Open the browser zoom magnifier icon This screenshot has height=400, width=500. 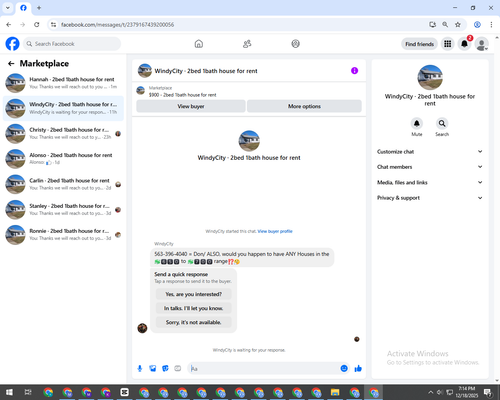pyautogui.click(x=445, y=25)
